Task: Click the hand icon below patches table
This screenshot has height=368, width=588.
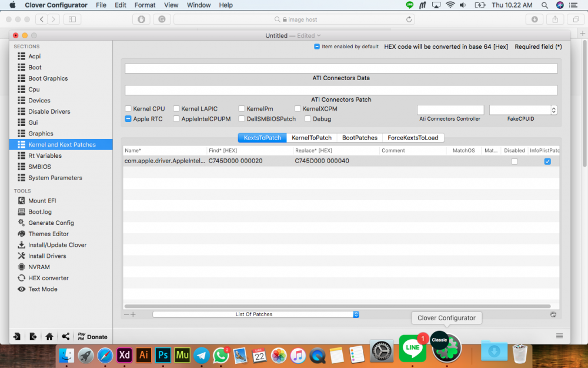Action: (x=553, y=314)
